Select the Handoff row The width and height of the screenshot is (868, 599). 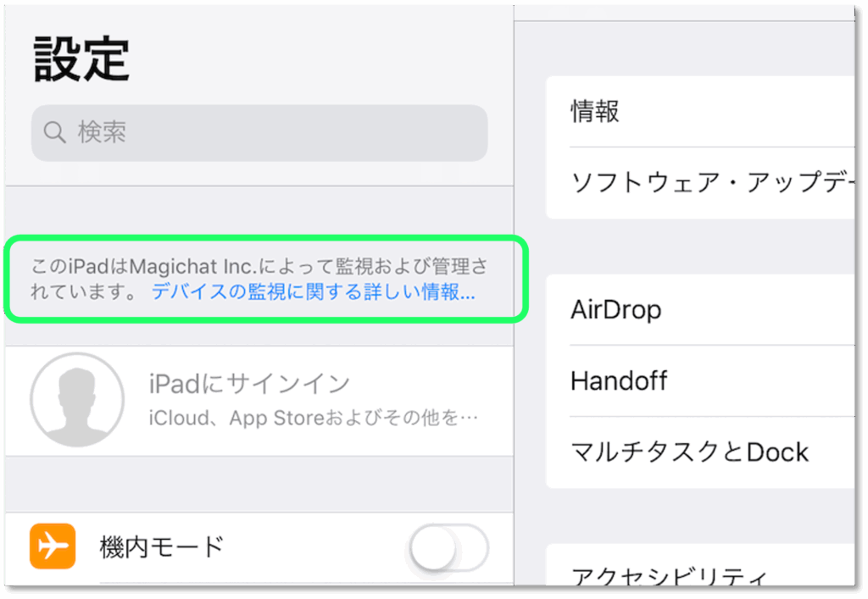[x=700, y=380]
